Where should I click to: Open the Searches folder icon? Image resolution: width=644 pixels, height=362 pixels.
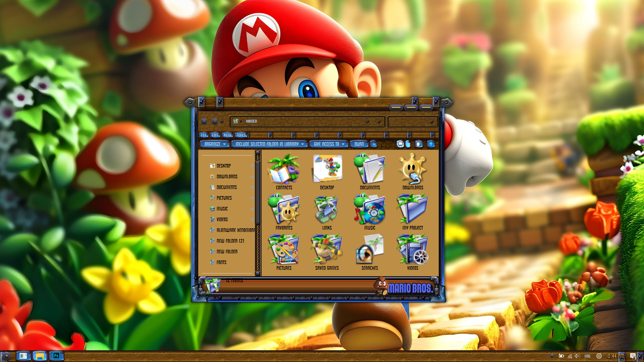pos(370,252)
